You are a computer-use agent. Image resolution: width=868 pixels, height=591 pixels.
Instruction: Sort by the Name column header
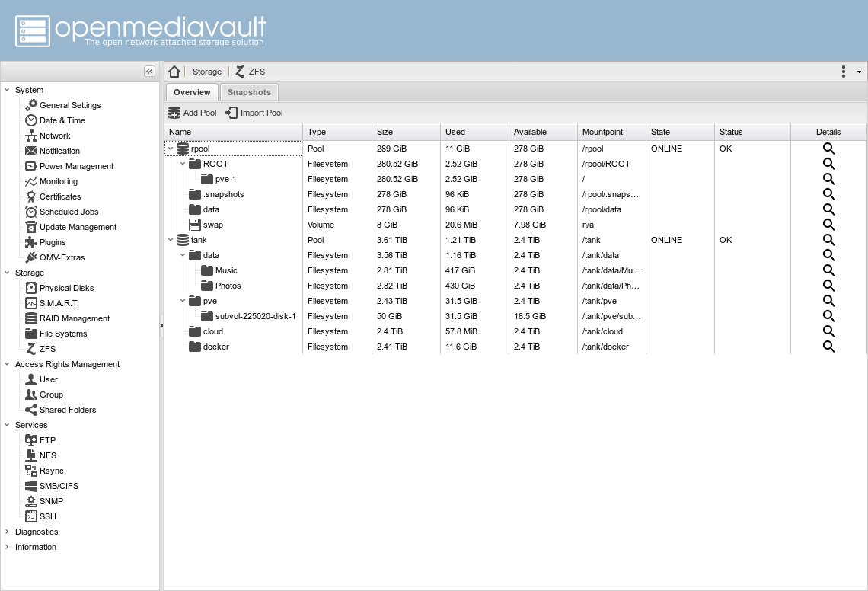point(233,132)
